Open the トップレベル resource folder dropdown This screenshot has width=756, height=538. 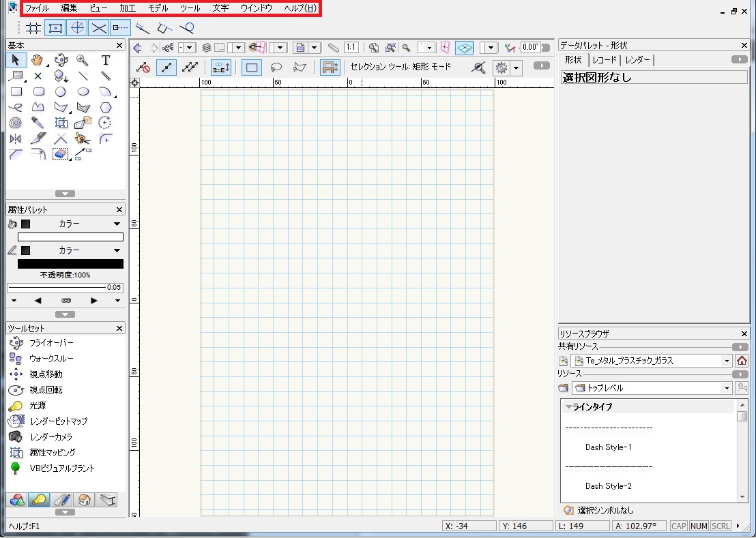tap(652, 388)
